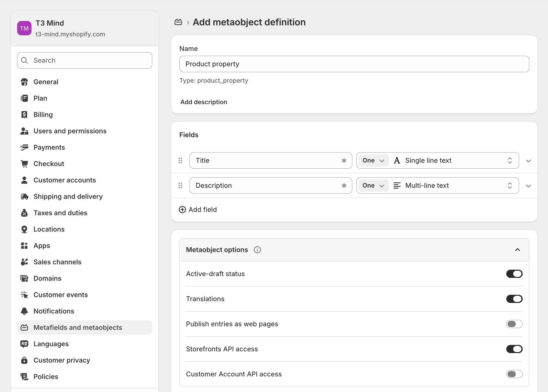Screen dimensions: 548x392
Task: Click the Users and permissions icon
Action: coord(24,131)
